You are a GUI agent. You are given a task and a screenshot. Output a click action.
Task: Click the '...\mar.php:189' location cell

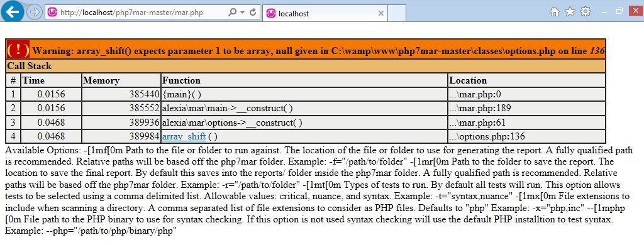tap(526, 109)
